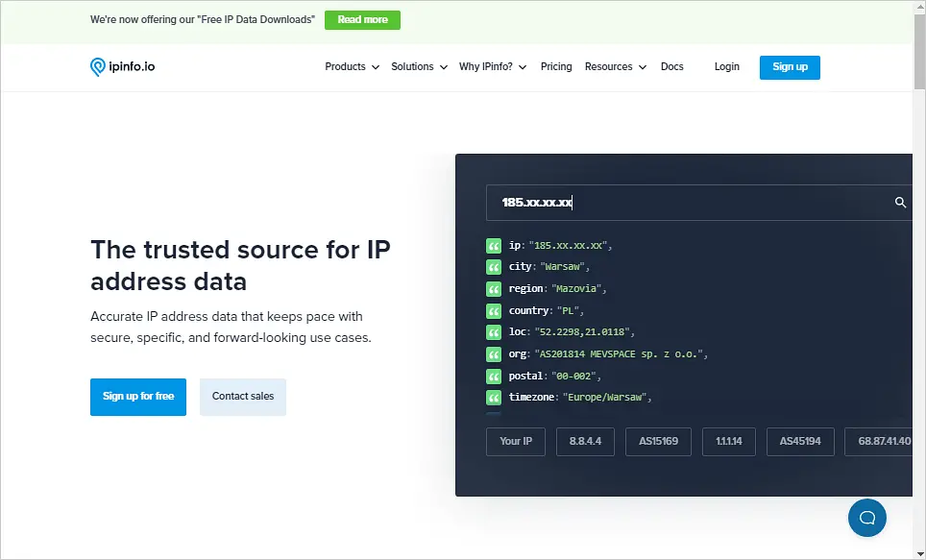
Task: Click the "PL" country value
Action: (568, 310)
